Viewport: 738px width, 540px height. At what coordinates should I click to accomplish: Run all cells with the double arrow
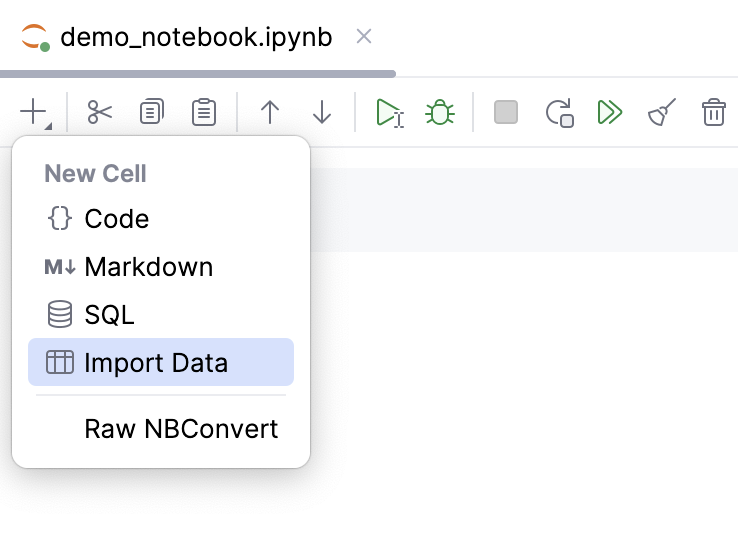point(610,112)
